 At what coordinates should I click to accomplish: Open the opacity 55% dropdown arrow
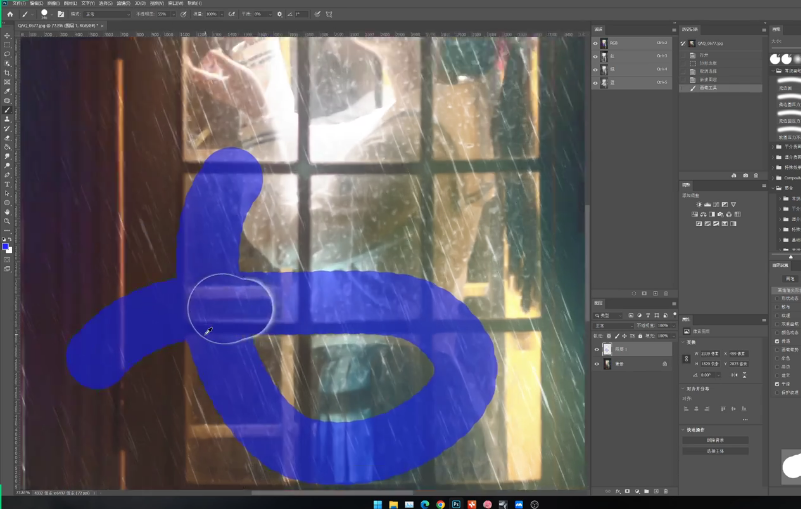(173, 14)
